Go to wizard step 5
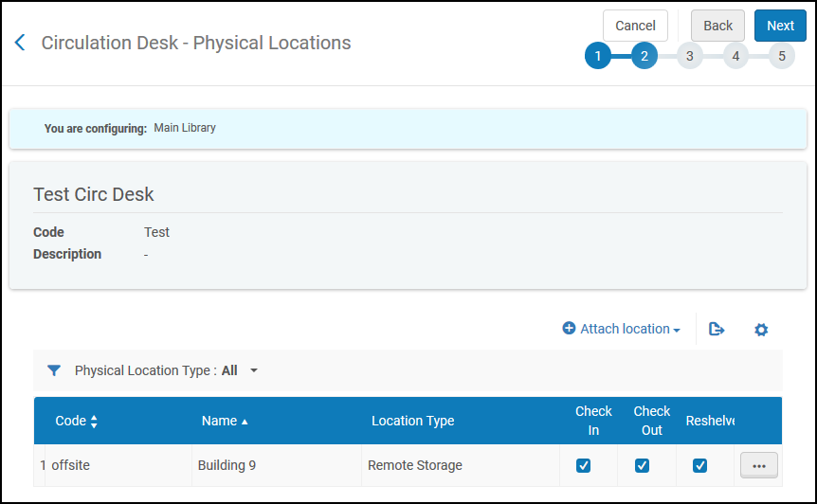 coord(782,56)
